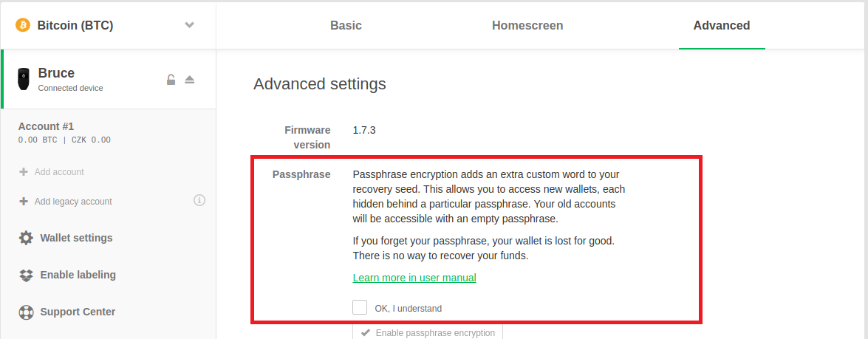Click the Enable passphrase encryption button
This screenshot has width=868, height=339.
click(428, 332)
